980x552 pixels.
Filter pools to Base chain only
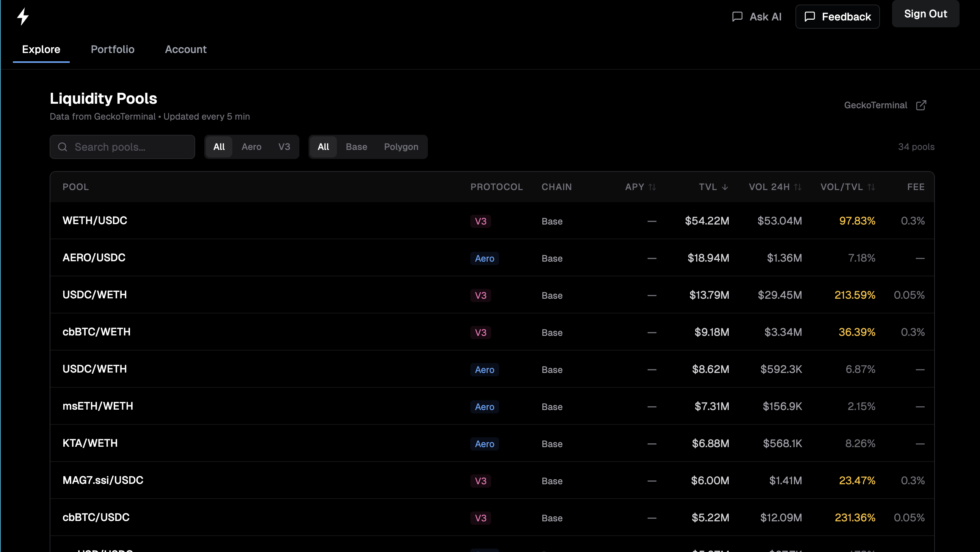[x=356, y=147]
